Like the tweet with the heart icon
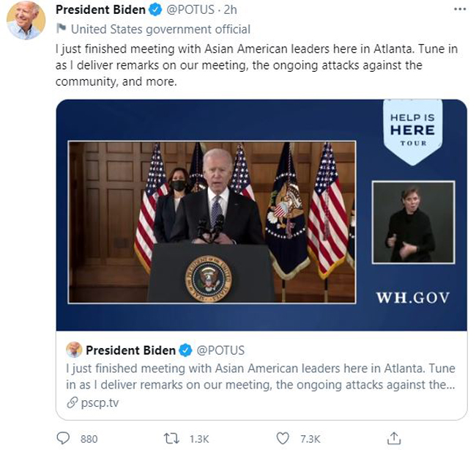 click(x=283, y=438)
